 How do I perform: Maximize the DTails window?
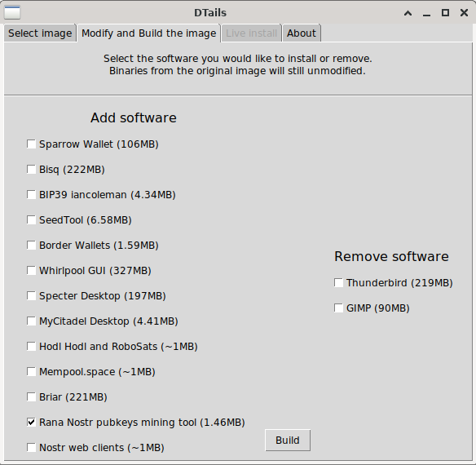445,13
